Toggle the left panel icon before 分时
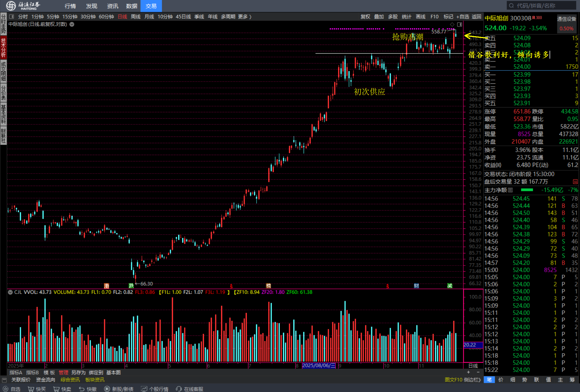Viewport: 580px width, 392px height. [x=11, y=17]
